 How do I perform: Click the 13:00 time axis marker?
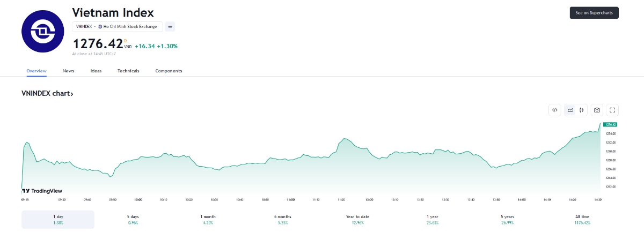pos(369,199)
